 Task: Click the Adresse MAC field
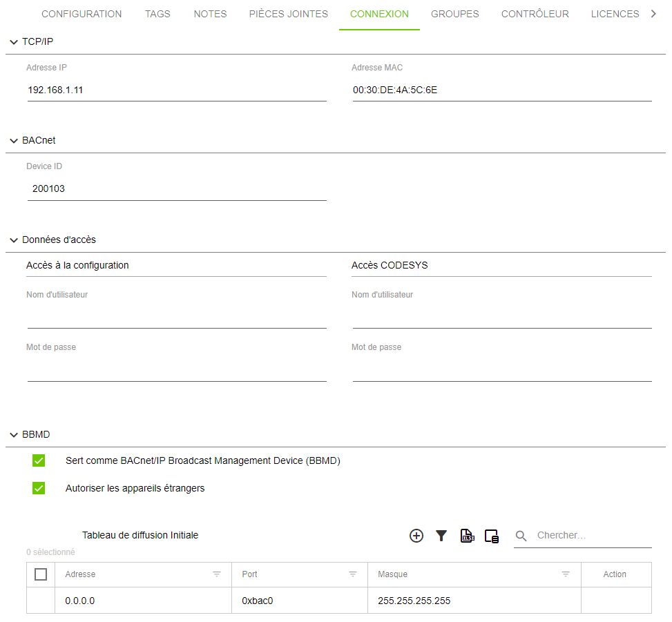point(502,90)
